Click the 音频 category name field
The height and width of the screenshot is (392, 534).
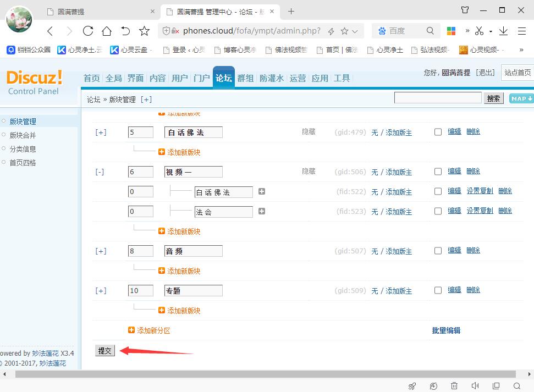[x=194, y=251]
